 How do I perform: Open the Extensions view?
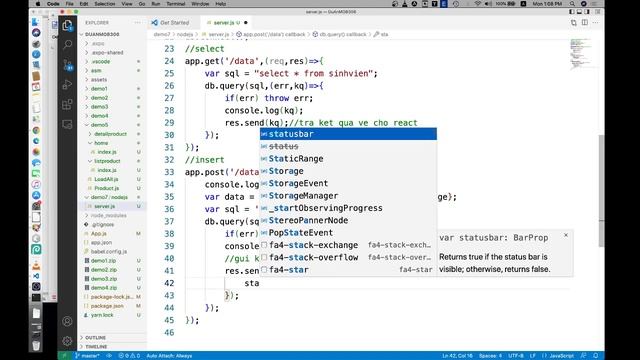point(67,104)
